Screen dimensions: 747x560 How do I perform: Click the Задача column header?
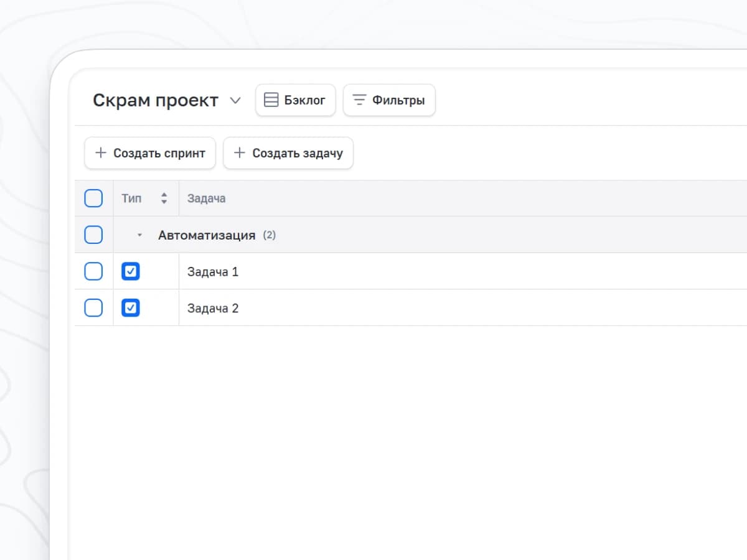(206, 198)
